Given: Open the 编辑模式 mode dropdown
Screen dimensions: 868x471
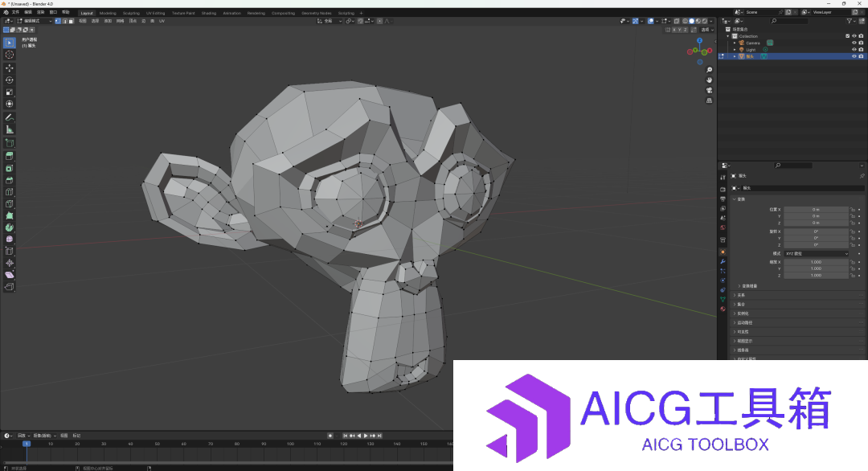Looking at the screenshot, I should coord(35,21).
